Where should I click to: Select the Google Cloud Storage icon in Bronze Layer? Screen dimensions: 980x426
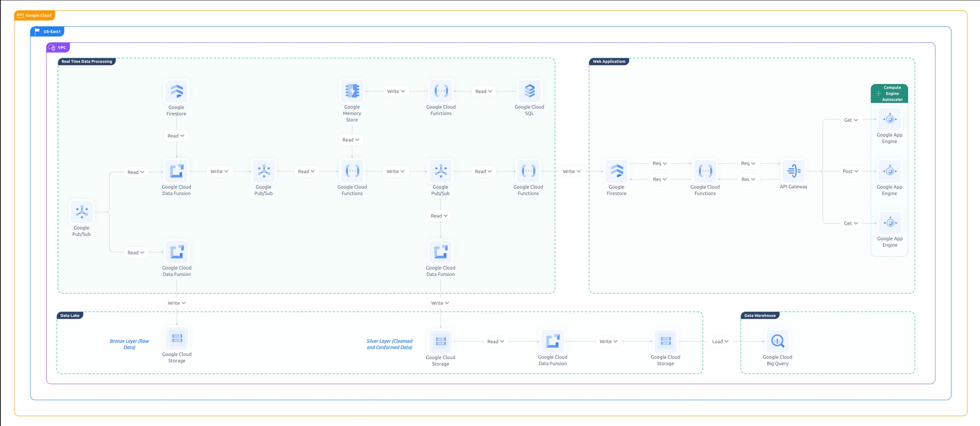pos(177,338)
